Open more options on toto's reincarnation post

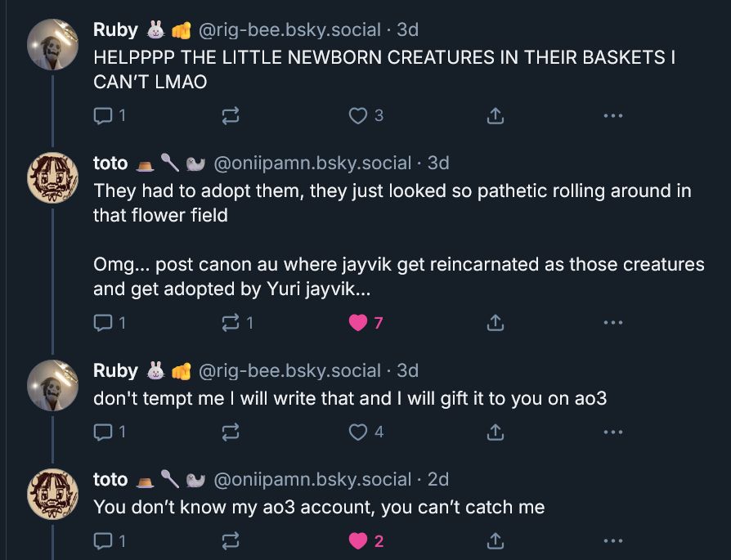[x=613, y=322]
